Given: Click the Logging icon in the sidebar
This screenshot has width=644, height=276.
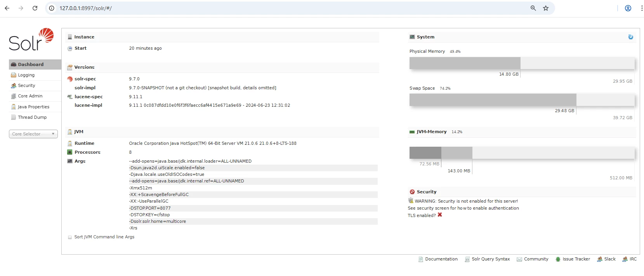Looking at the screenshot, I should (14, 75).
